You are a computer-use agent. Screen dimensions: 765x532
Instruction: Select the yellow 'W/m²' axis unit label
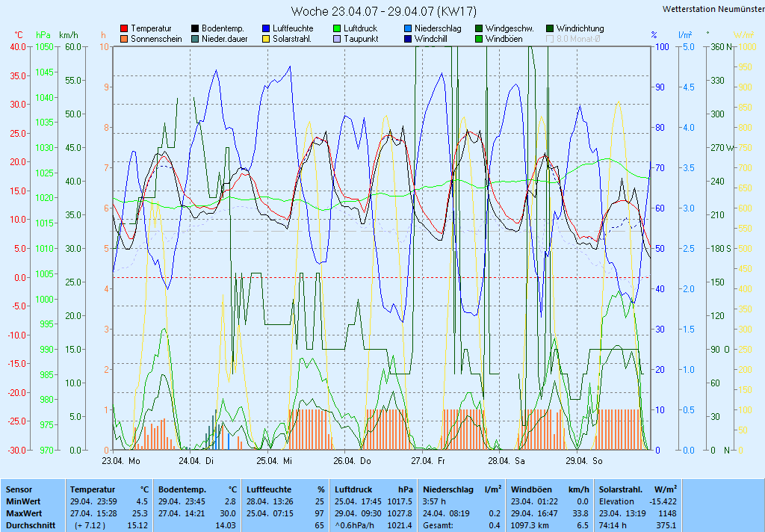pos(744,35)
